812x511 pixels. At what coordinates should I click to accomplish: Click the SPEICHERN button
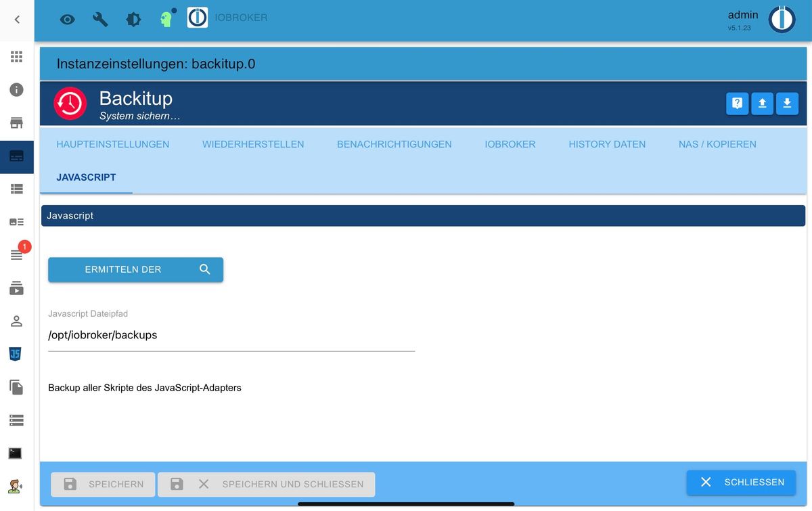tap(103, 484)
